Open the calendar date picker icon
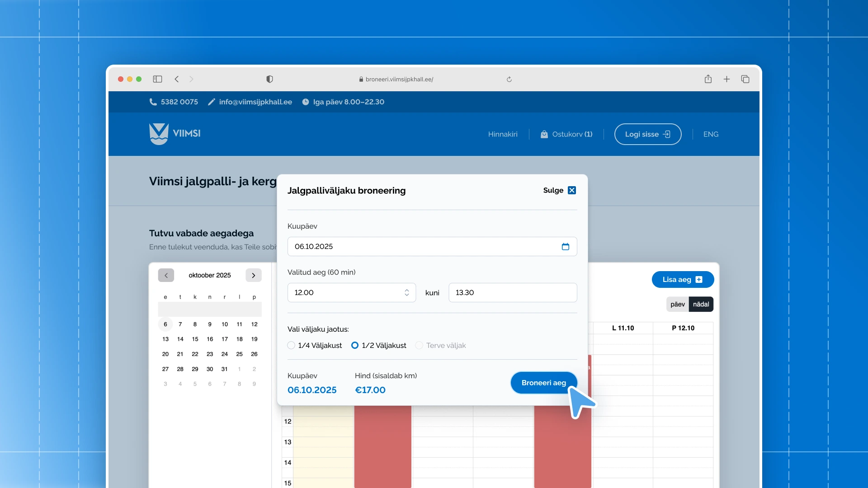 pos(566,247)
